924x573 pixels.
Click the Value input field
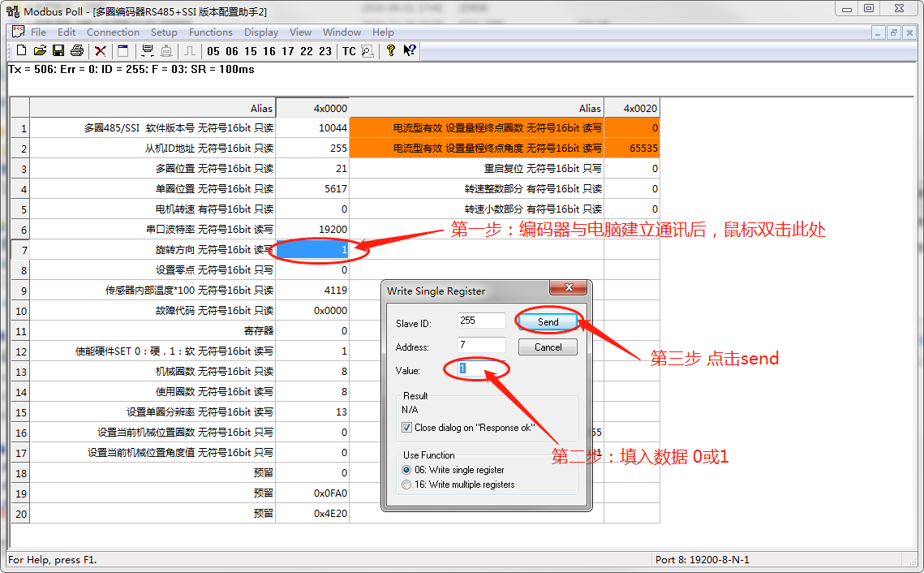pyautogui.click(x=481, y=368)
